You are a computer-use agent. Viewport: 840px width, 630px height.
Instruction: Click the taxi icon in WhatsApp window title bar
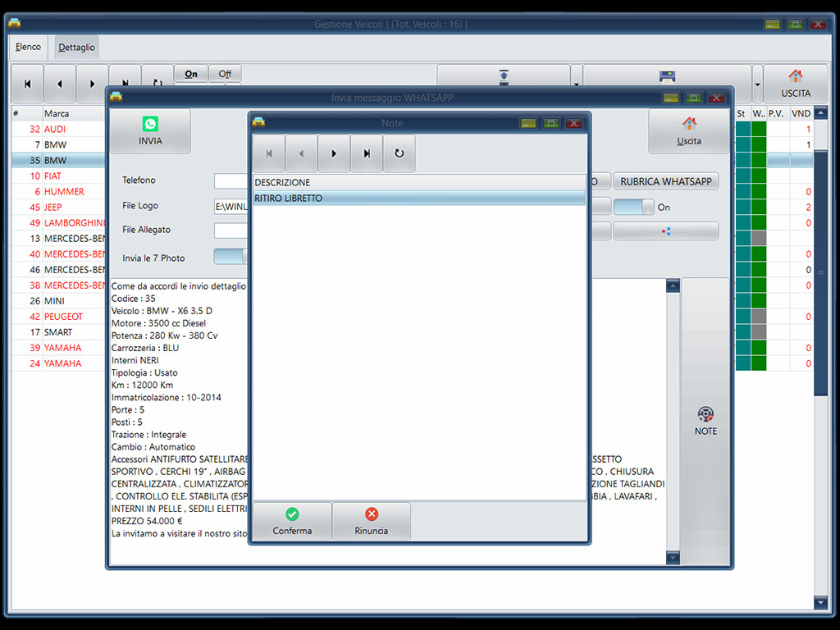click(x=116, y=97)
